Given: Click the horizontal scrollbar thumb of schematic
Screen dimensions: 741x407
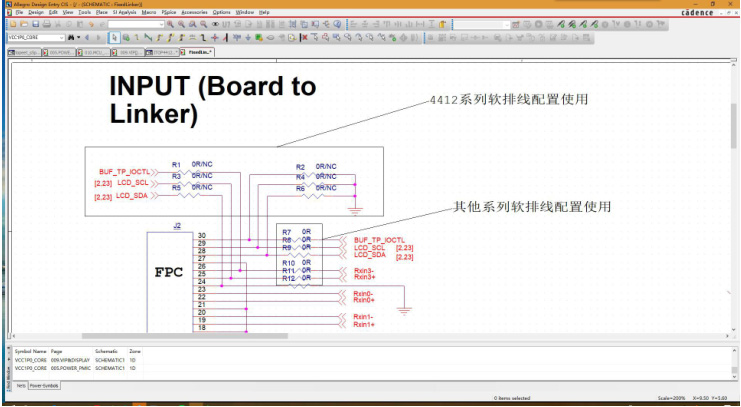Looking at the screenshot, I should click(x=185, y=336).
